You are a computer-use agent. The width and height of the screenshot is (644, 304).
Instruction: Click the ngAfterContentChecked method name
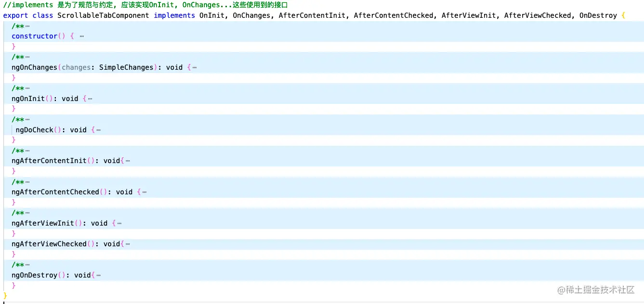tap(55, 192)
